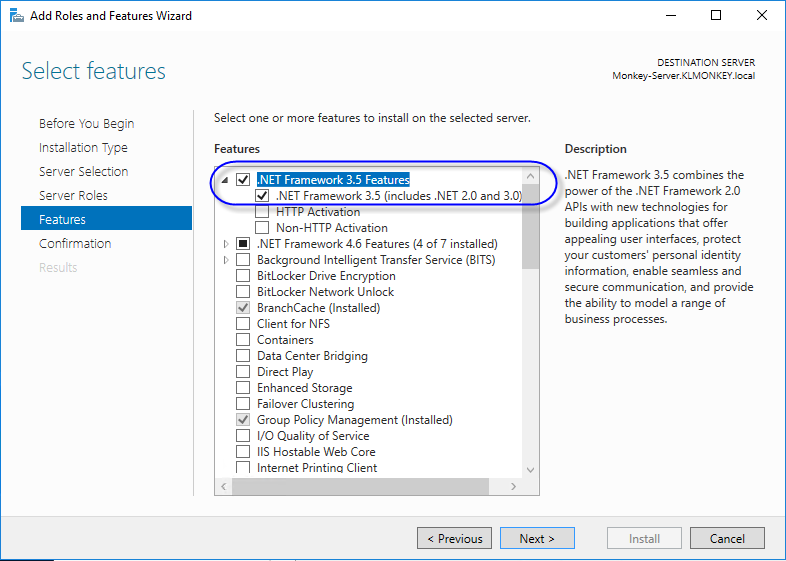
Task: Select the BitLocker Drive Encryption row text
Action: [326, 276]
